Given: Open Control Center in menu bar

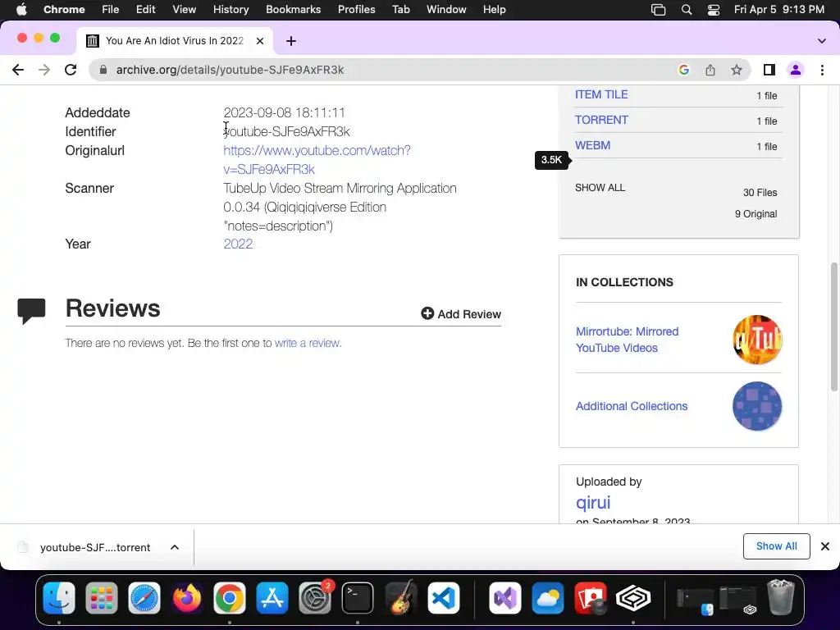Looking at the screenshot, I should [714, 9].
